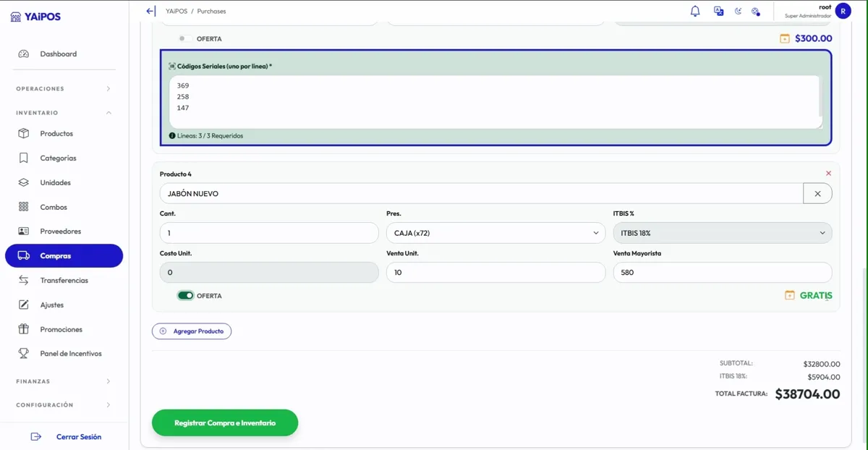Click the orange box icon beside GRATIS
This screenshot has height=450, width=868.
(x=790, y=295)
